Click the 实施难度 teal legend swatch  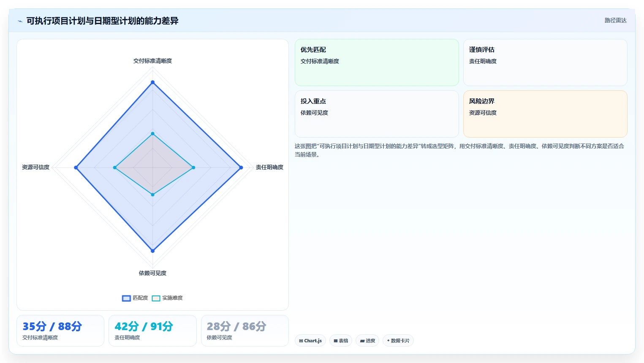click(x=156, y=298)
